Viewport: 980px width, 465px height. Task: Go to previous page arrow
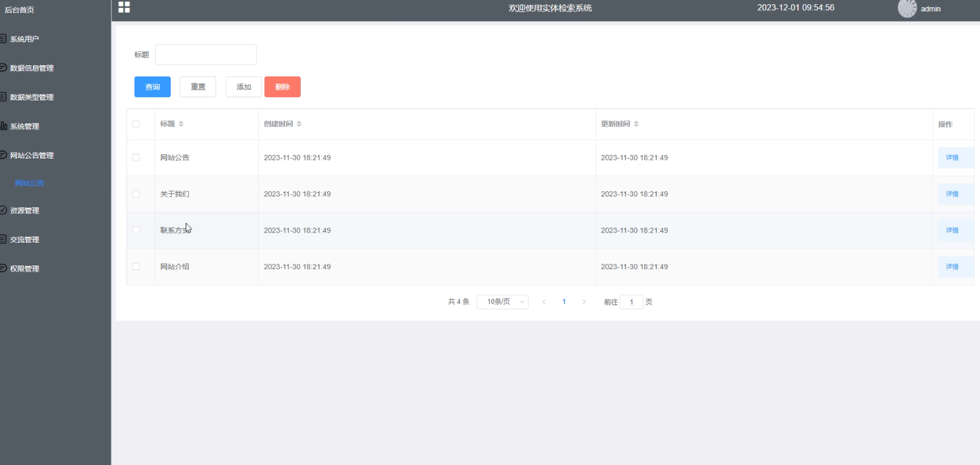tap(544, 302)
